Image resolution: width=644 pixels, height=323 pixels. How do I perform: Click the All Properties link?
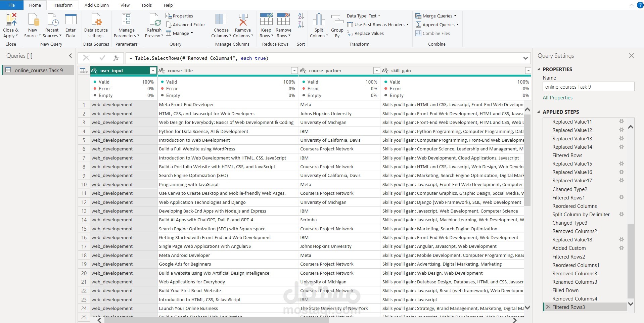click(x=557, y=98)
